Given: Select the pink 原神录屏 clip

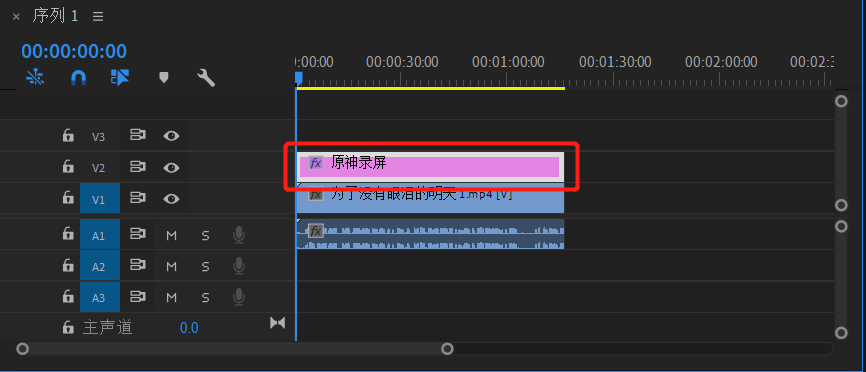Looking at the screenshot, I should (430, 167).
